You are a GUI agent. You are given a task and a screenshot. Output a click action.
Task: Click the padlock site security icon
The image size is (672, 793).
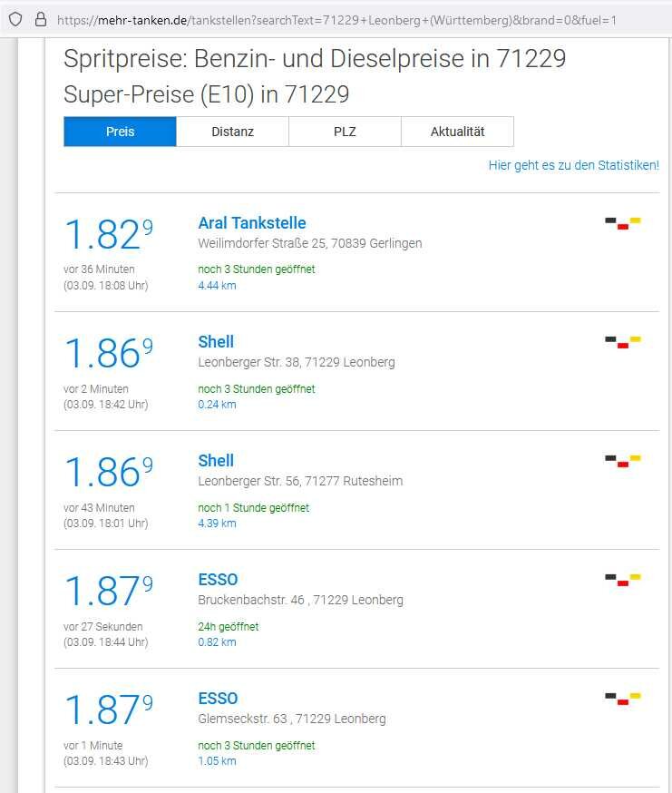pyautogui.click(x=40, y=19)
